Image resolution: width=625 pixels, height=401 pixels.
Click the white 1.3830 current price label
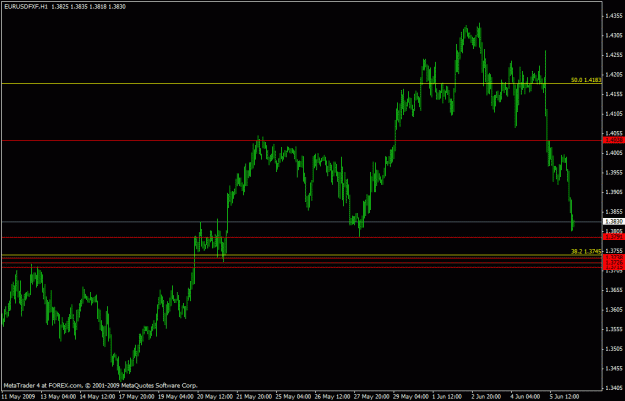(614, 222)
